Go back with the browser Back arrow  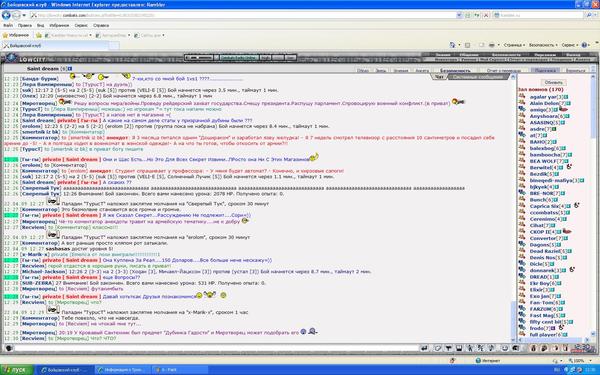[6, 15]
